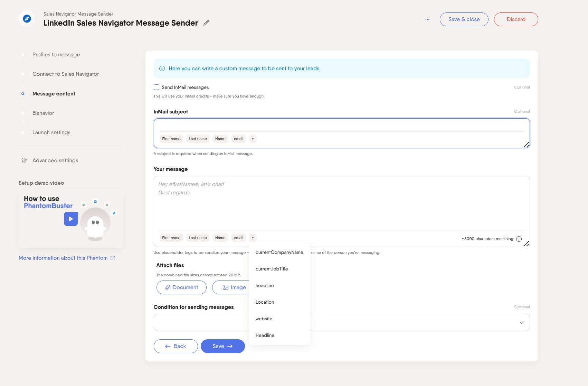
Task: Insert email tag in Your message
Action: pyautogui.click(x=238, y=238)
